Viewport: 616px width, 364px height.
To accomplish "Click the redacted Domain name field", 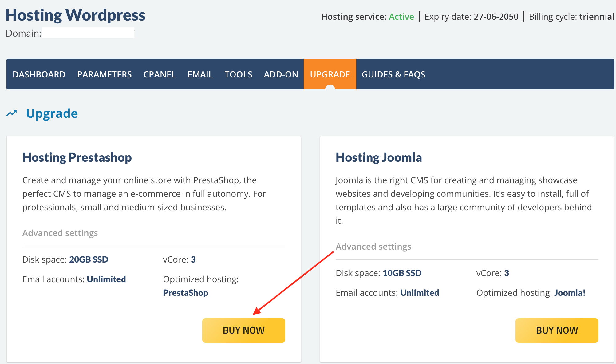I will (x=88, y=33).
